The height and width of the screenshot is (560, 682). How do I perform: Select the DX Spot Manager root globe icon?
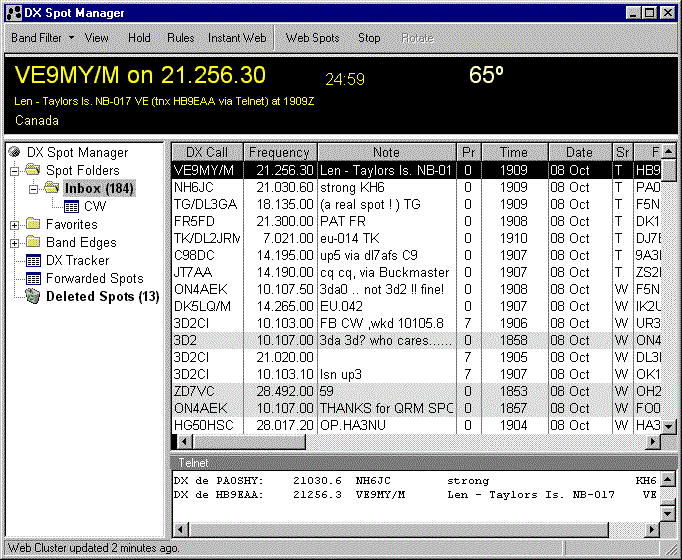(15, 152)
